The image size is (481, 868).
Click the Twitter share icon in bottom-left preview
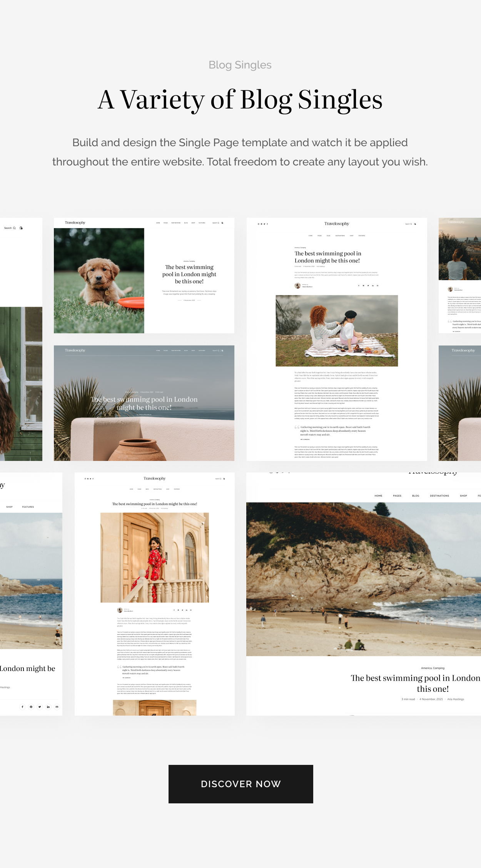[40, 707]
